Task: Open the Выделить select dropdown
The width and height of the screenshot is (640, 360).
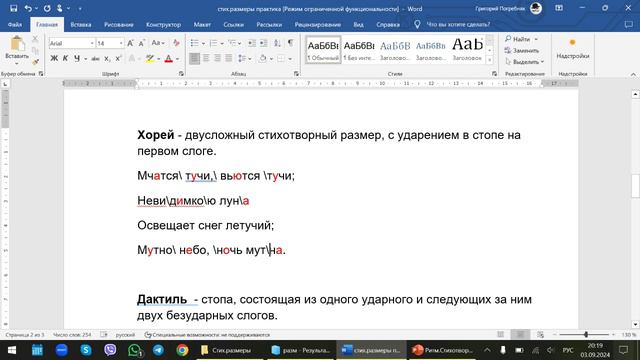Action: 524,62
